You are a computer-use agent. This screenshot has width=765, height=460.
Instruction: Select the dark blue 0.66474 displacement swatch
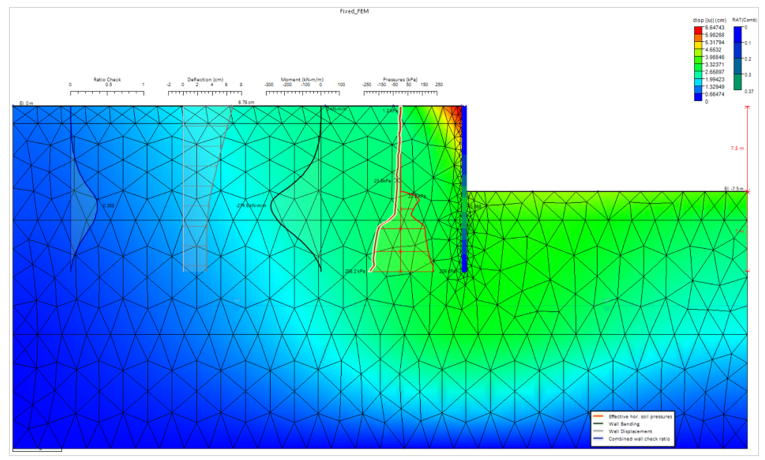pos(699,96)
